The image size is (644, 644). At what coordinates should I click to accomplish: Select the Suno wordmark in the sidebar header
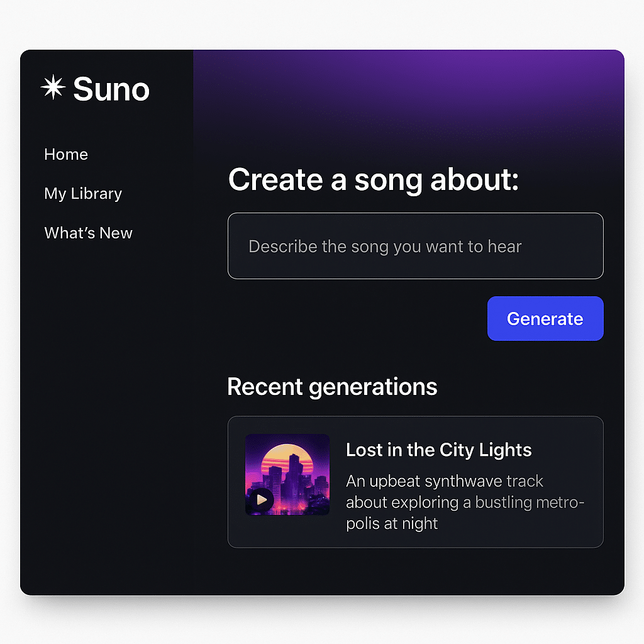click(x=111, y=90)
